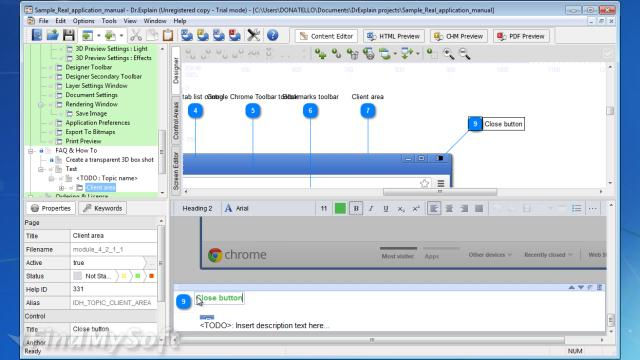640x360 pixels.
Task: Expand the Client area tree node
Action: [62, 188]
